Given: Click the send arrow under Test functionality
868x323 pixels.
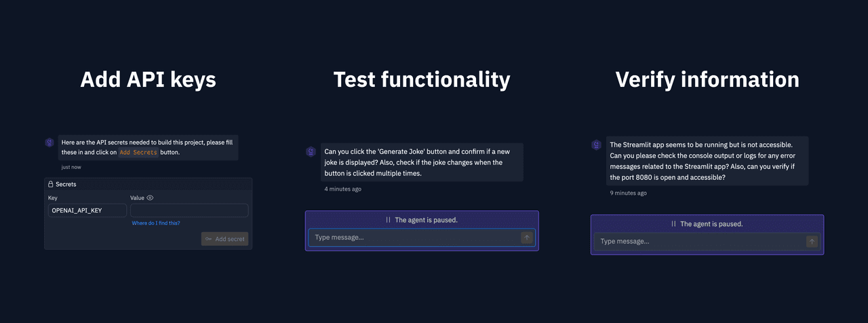Looking at the screenshot, I should coord(527,237).
